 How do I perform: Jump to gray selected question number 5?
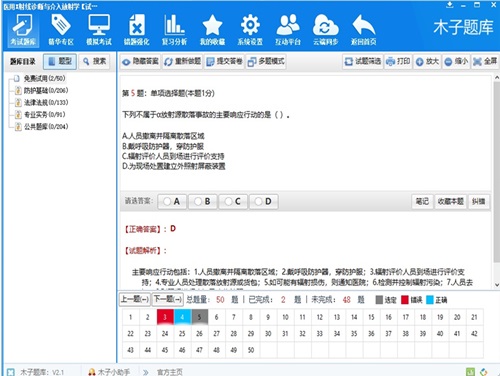199,317
